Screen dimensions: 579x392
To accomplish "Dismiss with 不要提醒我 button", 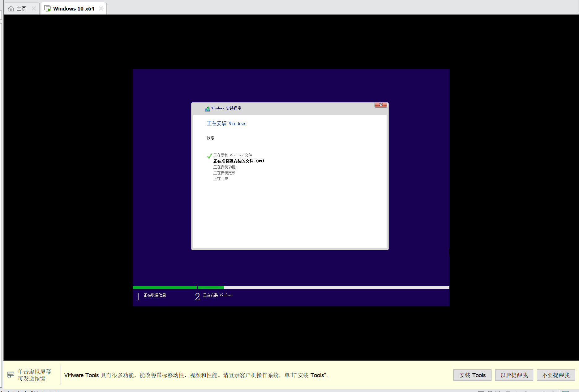I will point(556,375).
